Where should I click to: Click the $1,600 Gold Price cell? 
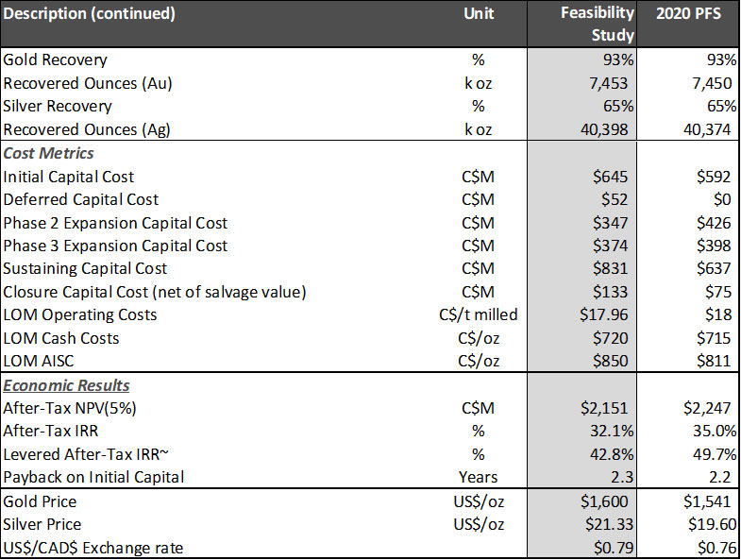click(x=605, y=501)
